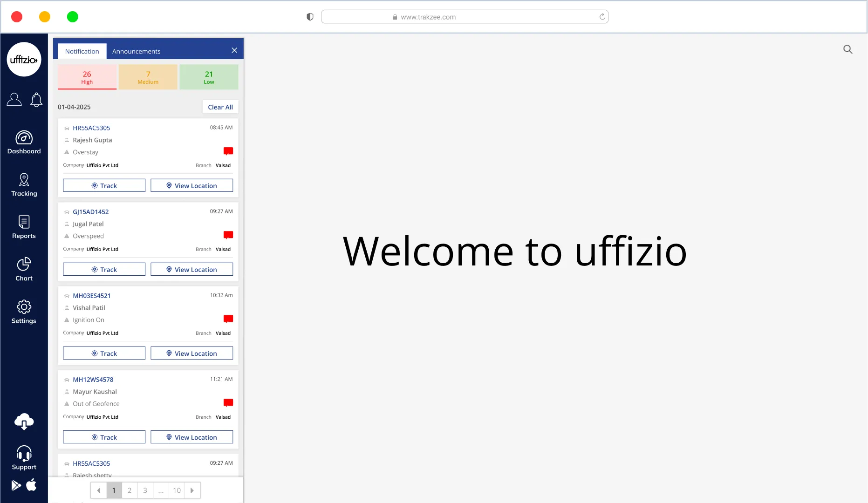Contact Support via headset icon
The image size is (868, 503).
pos(24,458)
